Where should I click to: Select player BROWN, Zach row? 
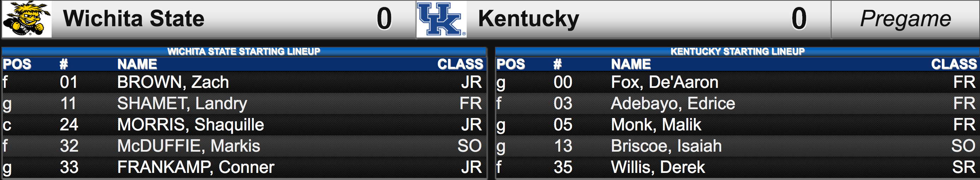click(244, 82)
